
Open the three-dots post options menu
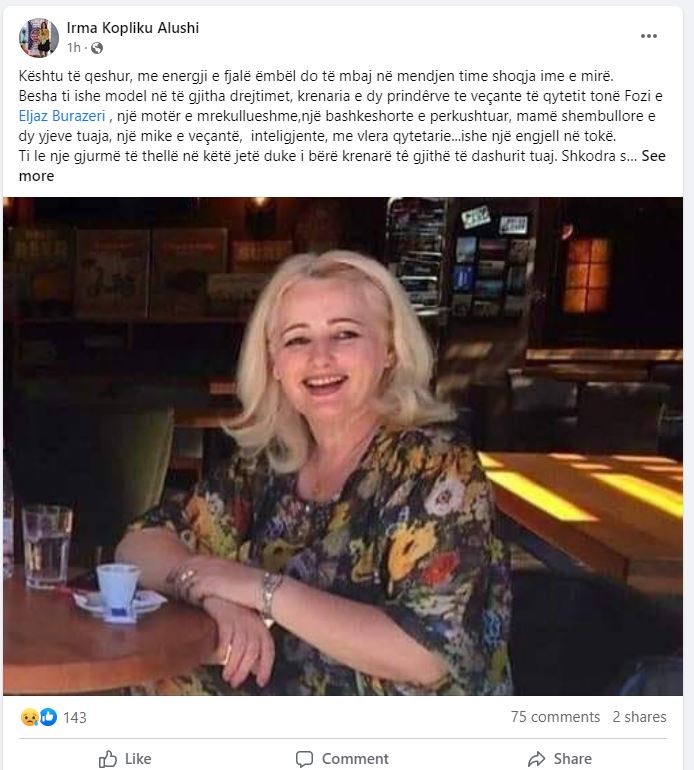(x=648, y=36)
